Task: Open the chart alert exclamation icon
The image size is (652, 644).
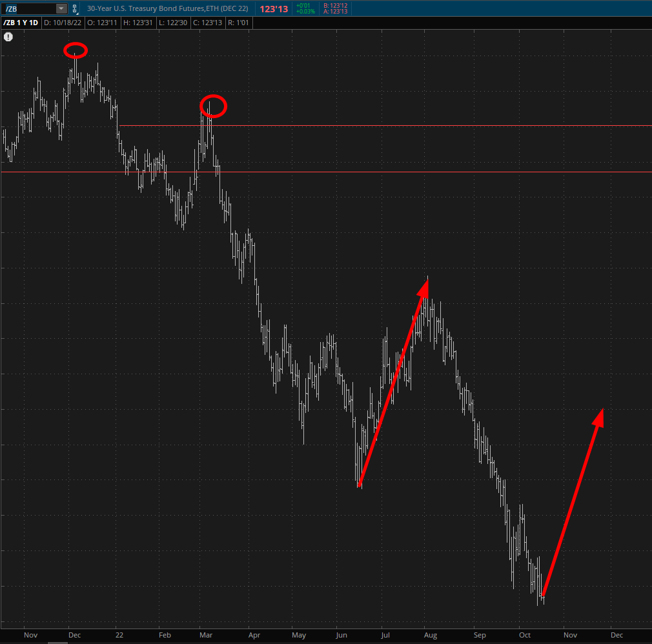Action: coord(8,37)
